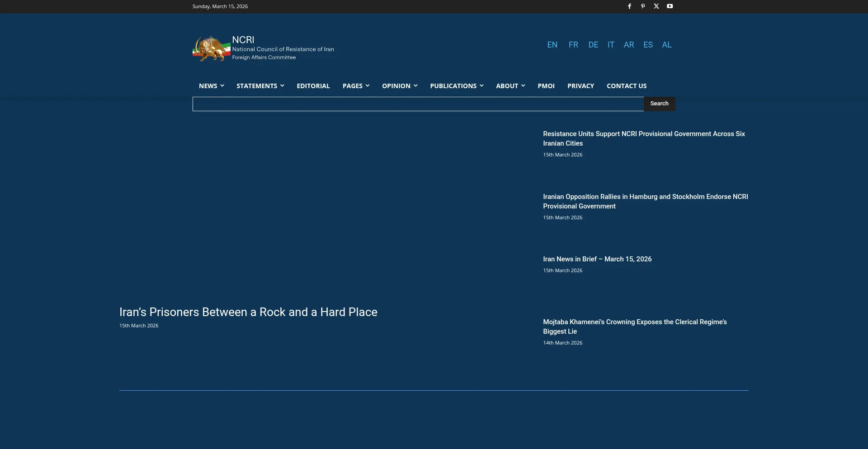868x449 pixels.
Task: Open the Contact Us page
Action: (627, 86)
